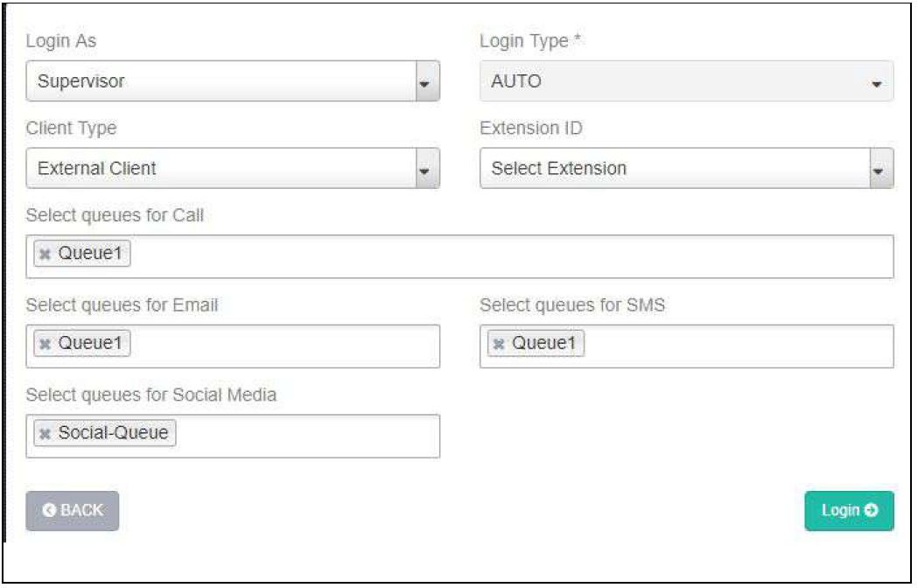
Task: Remove Queue1 tag from Call queues
Action: [46, 255]
